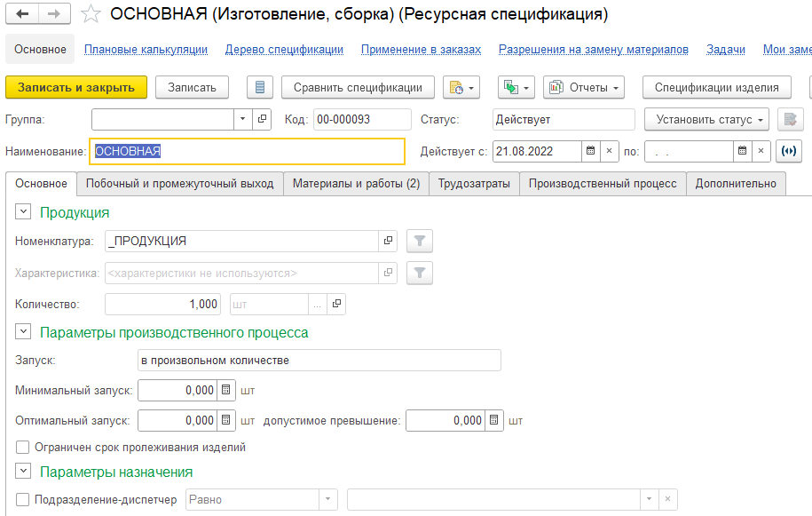Open the list icon next to Записать
This screenshot has width=812, height=516.
pos(259,88)
